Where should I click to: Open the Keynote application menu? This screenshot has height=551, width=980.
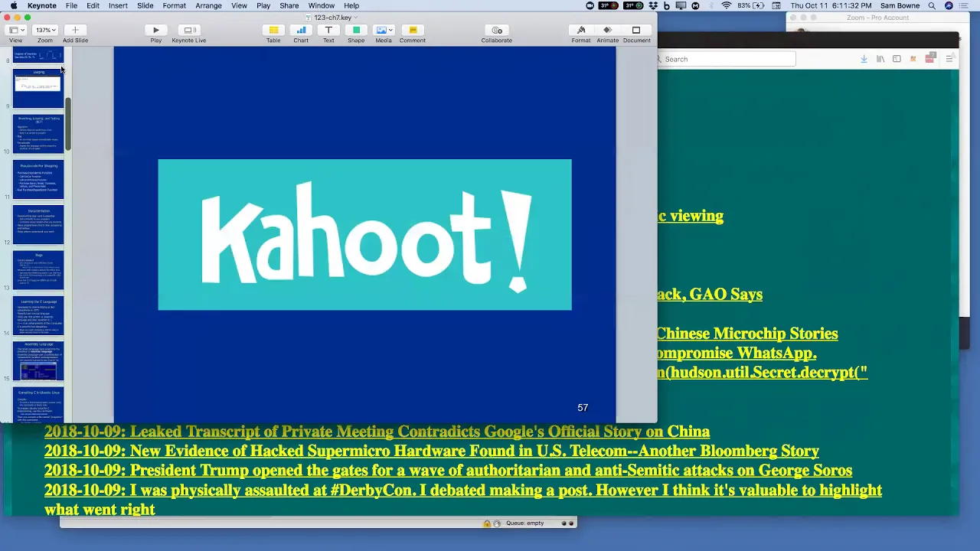pyautogui.click(x=41, y=5)
